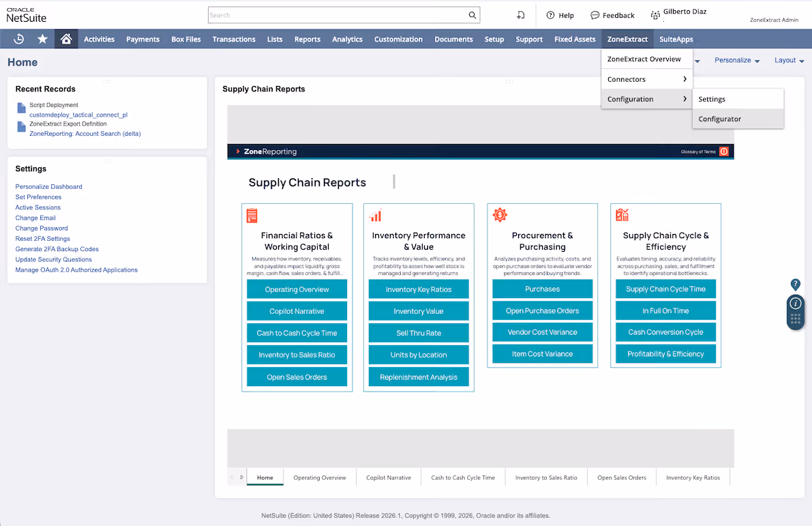Click the Help question mark icon
The height and width of the screenshot is (526, 812).
tap(550, 15)
